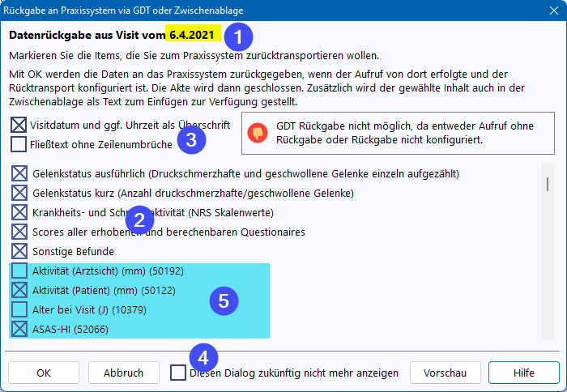Click the red thumbs-down GDT warning icon
567x392 pixels.
point(258,133)
